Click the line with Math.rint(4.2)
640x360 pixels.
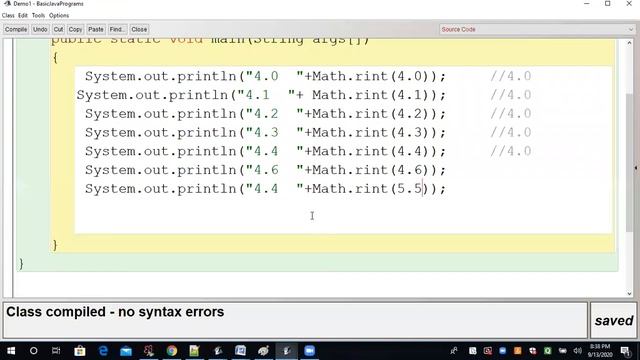(265, 114)
